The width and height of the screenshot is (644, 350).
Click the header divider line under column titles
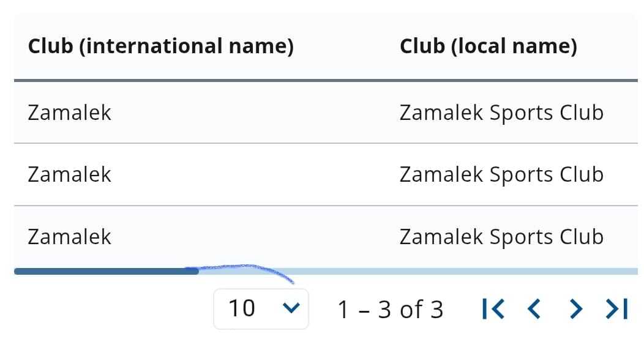tap(326, 80)
